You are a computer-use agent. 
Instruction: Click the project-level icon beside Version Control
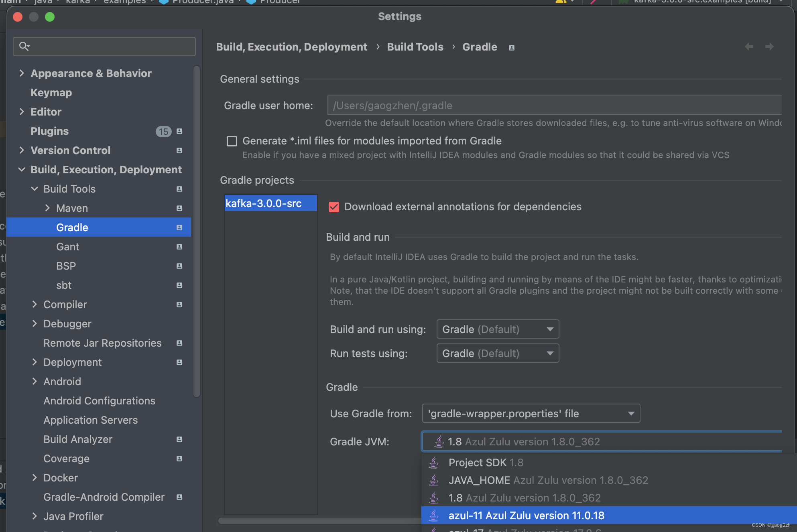click(179, 150)
